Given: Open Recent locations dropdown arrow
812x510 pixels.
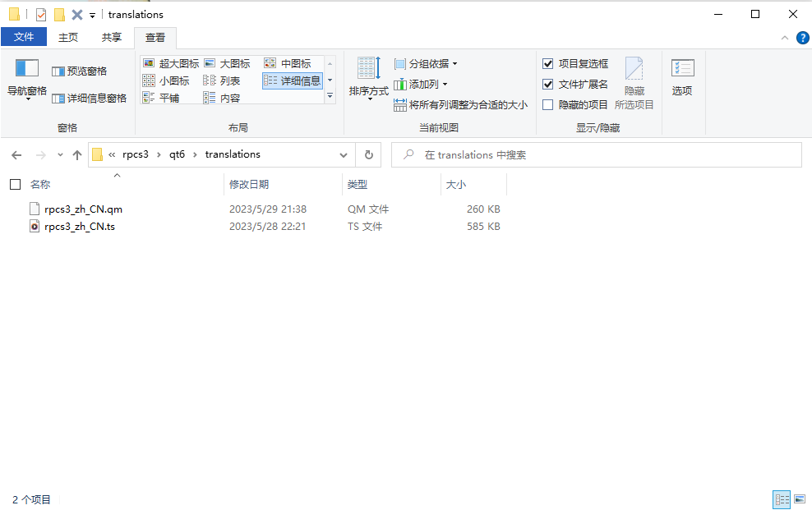Looking at the screenshot, I should click(x=60, y=155).
